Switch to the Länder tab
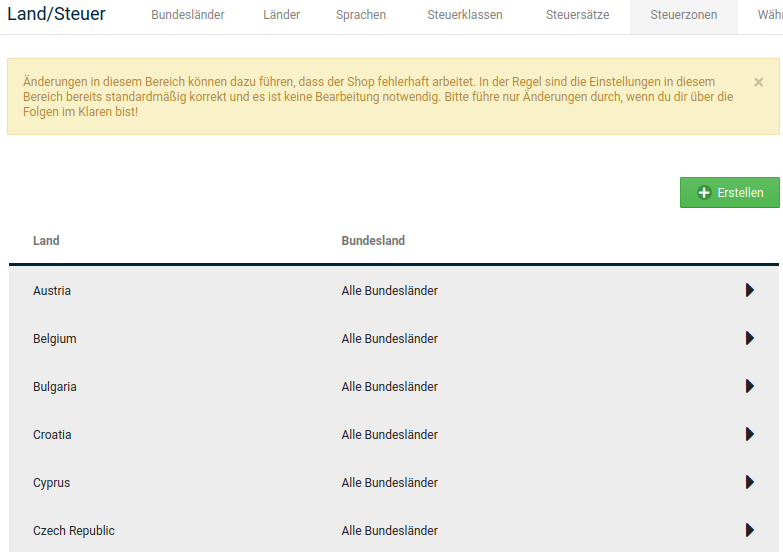 pyautogui.click(x=282, y=15)
